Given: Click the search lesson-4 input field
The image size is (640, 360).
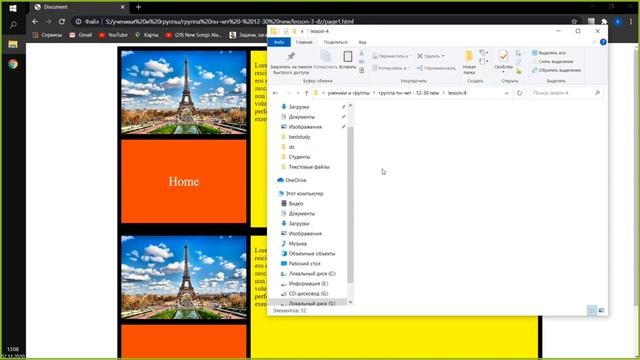Looking at the screenshot, I should tap(566, 93).
